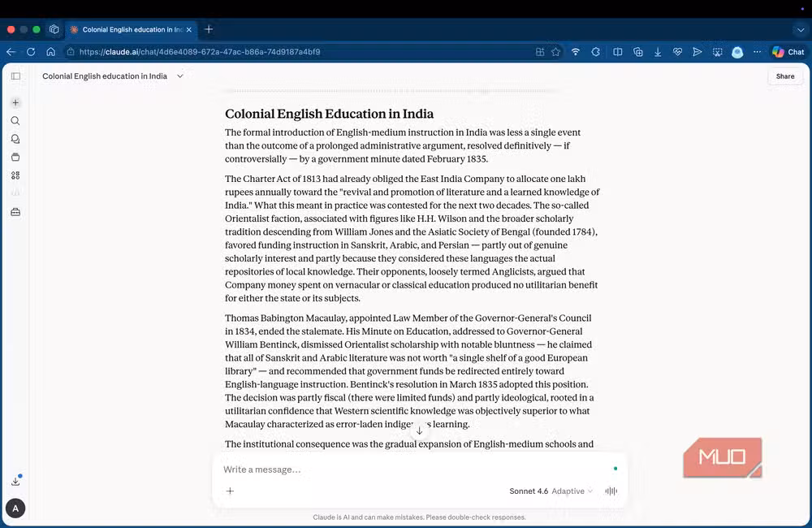Click the Share button
812x528 pixels.
[785, 76]
